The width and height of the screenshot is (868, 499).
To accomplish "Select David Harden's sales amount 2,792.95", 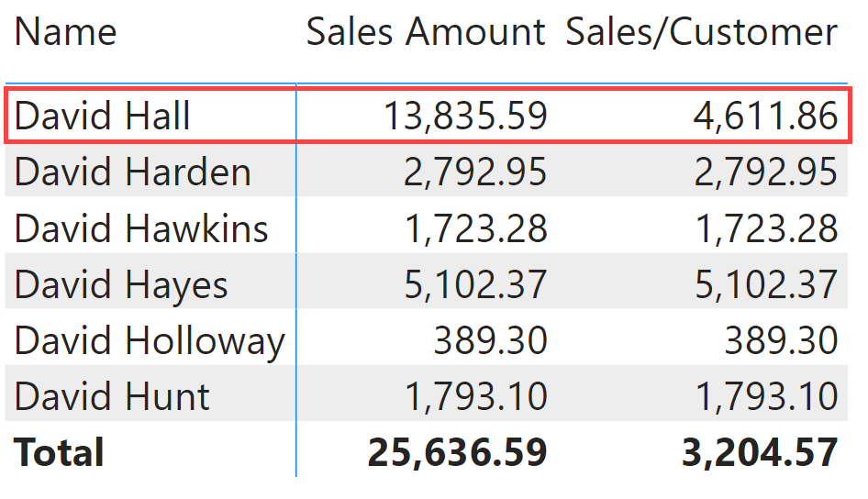I will 475,172.
